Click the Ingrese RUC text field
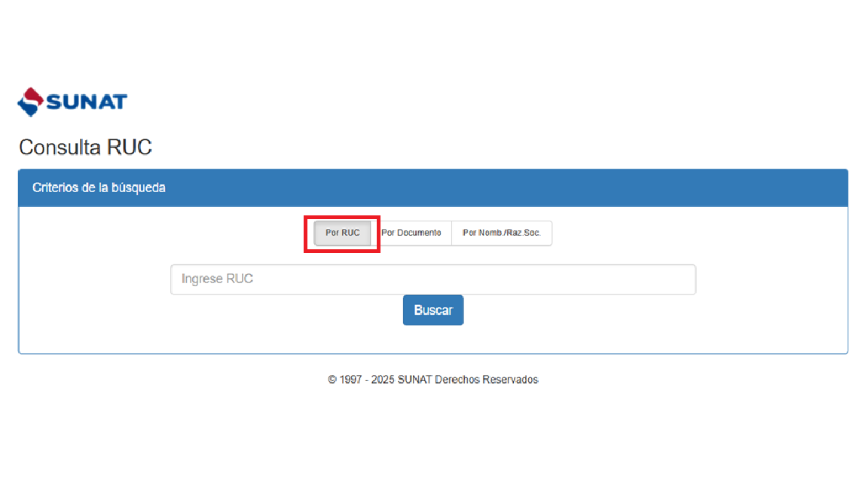 click(x=432, y=279)
